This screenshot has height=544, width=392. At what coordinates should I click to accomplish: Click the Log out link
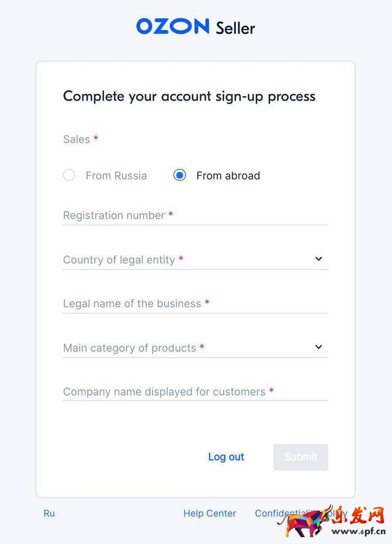click(x=226, y=457)
